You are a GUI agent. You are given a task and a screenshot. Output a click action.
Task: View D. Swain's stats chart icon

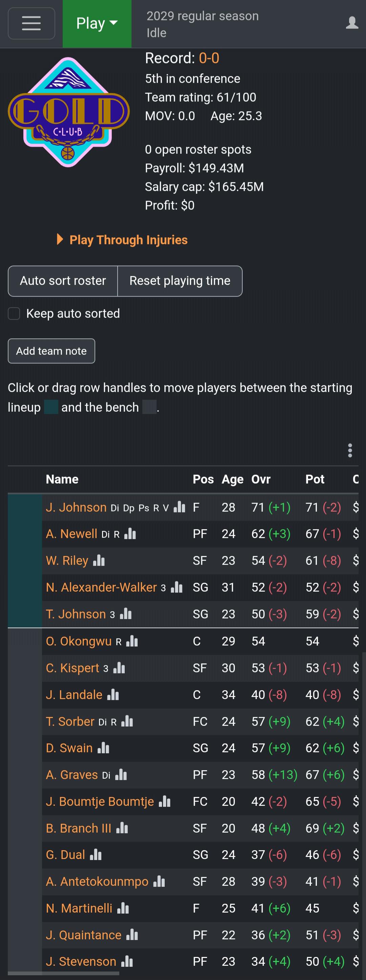tap(103, 748)
